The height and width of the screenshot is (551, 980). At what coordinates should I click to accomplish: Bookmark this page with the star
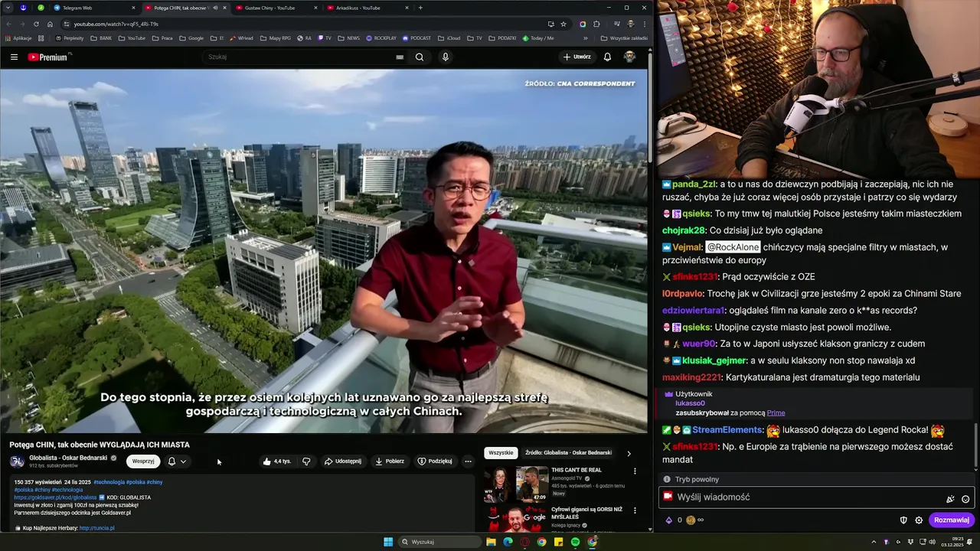(563, 24)
